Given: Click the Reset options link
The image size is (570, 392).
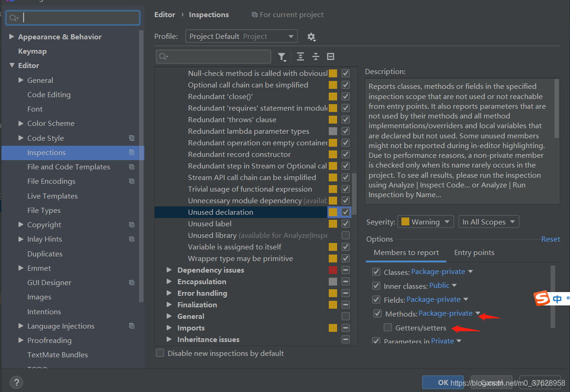Looking at the screenshot, I should point(551,239).
